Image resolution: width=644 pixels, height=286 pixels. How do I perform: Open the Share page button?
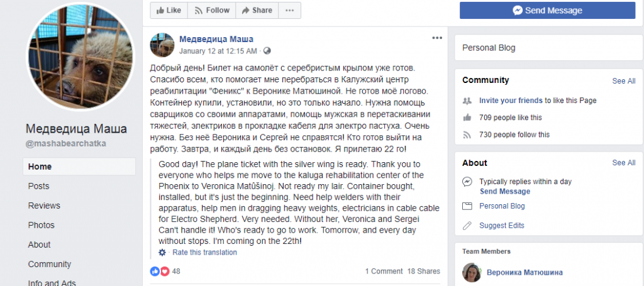pyautogui.click(x=257, y=10)
